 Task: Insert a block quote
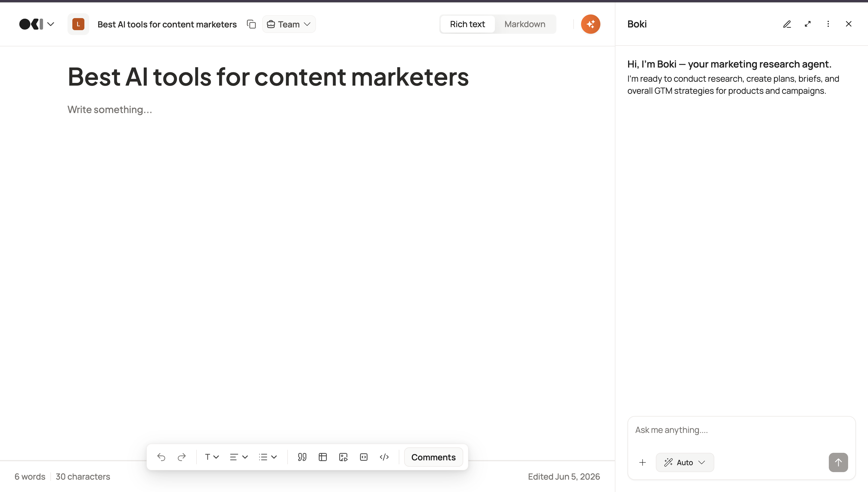(x=302, y=457)
